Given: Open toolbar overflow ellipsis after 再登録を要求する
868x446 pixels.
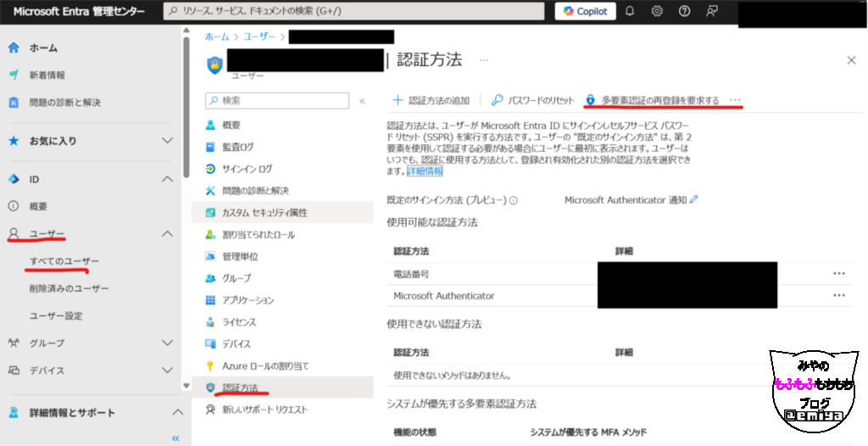Looking at the screenshot, I should (x=735, y=100).
